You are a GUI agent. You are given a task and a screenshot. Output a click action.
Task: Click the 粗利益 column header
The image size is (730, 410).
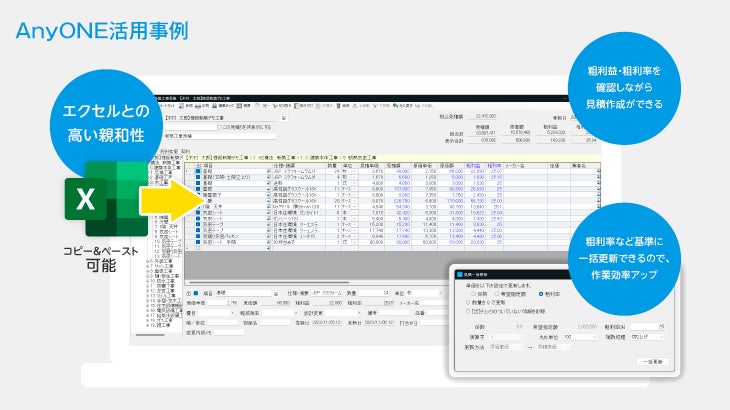(474, 166)
